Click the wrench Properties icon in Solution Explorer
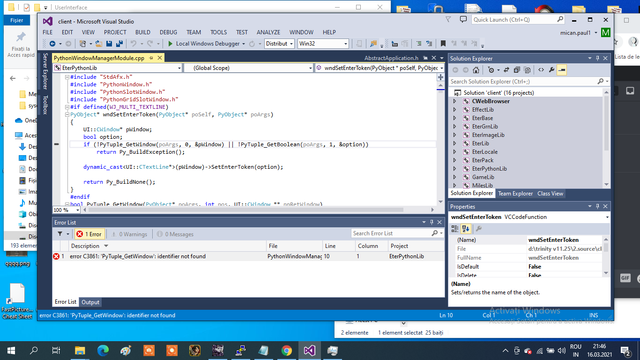The width and height of the screenshot is (640, 360). click(551, 70)
